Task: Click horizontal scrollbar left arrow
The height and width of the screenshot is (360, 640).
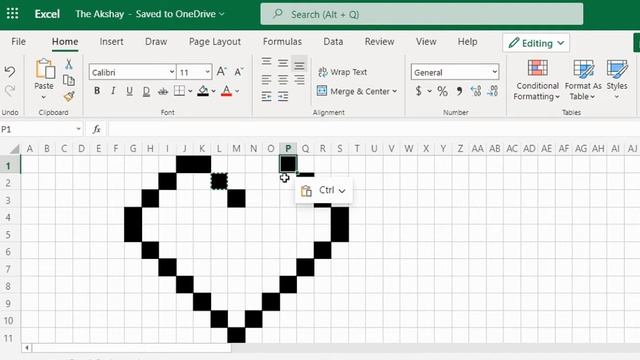Action: coord(27,348)
